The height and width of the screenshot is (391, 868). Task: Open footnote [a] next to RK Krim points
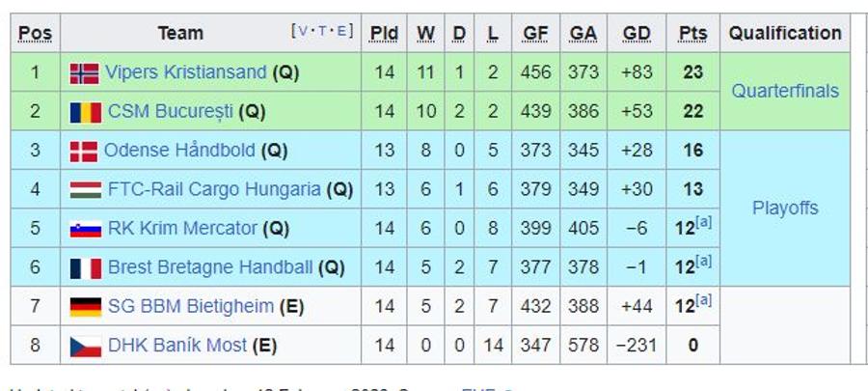pos(703,222)
